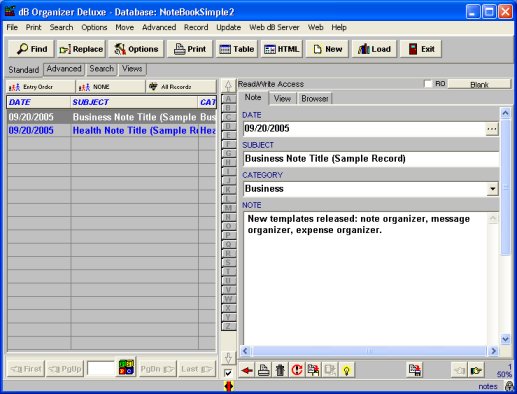This screenshot has width=517, height=394.
Task: Switch to the Views toolbar tab
Action: point(132,69)
